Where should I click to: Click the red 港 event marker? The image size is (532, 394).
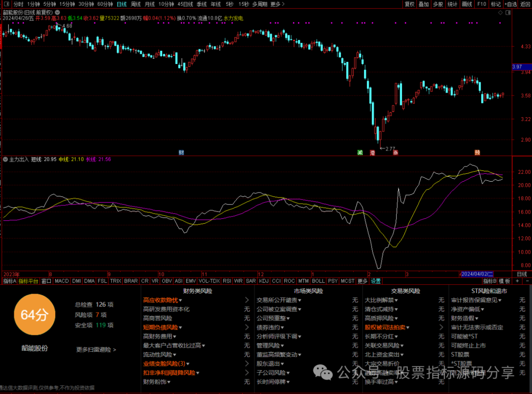point(372,153)
